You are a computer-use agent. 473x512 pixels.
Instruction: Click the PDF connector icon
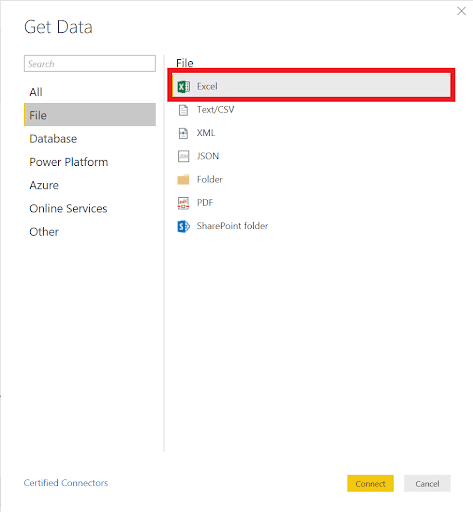tap(183, 203)
